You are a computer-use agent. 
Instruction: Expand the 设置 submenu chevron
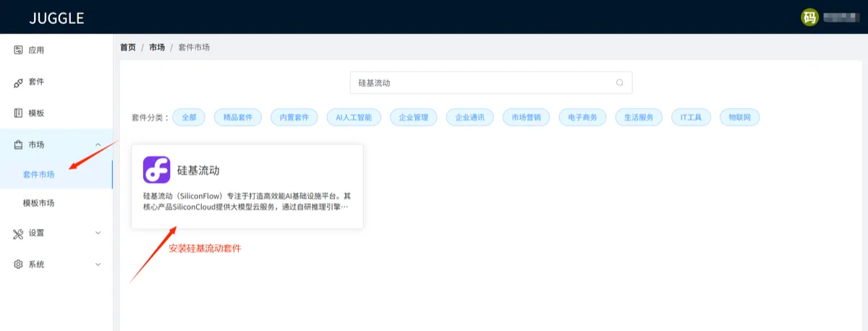pyautogui.click(x=98, y=233)
